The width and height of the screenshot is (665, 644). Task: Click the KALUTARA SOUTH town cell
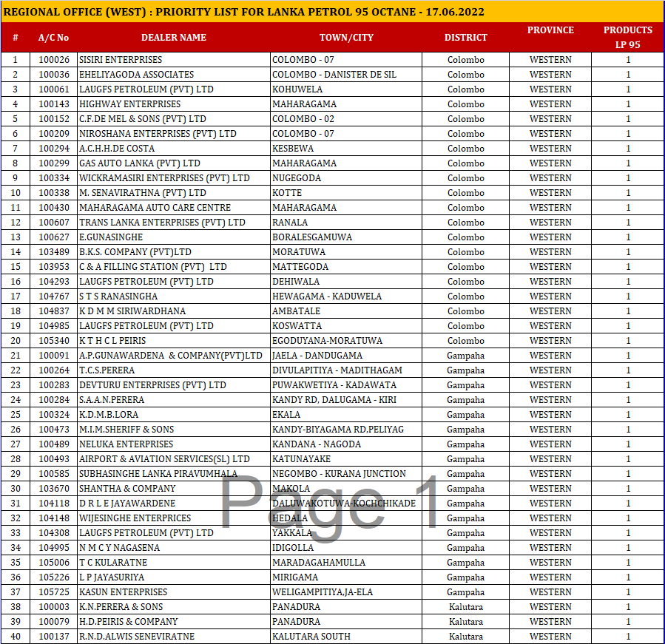[x=346, y=637]
